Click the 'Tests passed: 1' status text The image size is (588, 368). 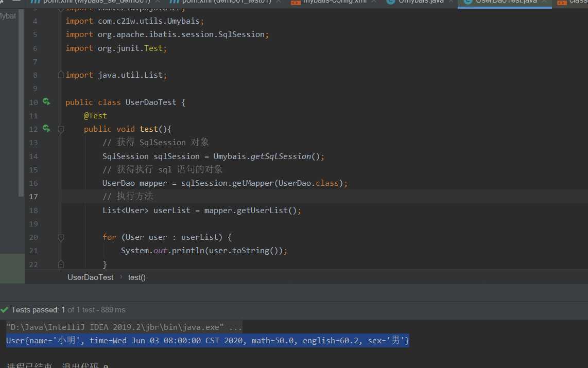[x=38, y=310]
